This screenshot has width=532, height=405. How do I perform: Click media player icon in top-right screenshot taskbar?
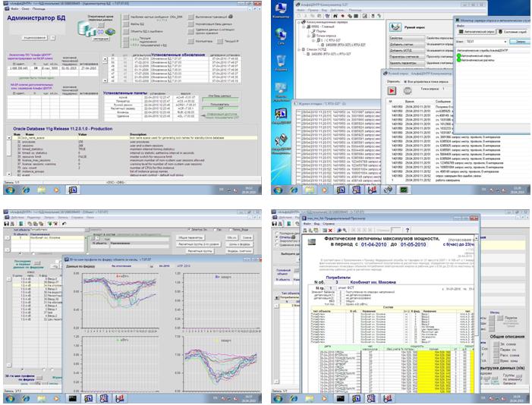[324, 190]
